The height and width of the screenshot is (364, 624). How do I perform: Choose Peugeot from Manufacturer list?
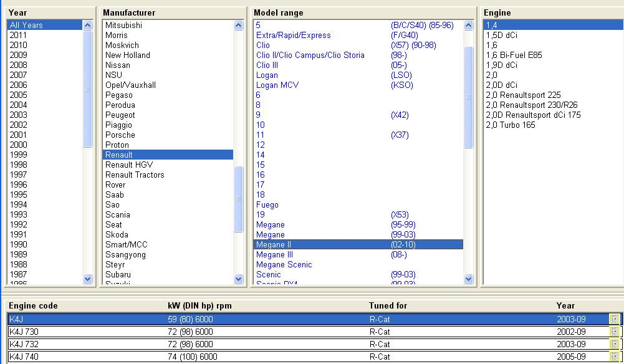pos(120,115)
